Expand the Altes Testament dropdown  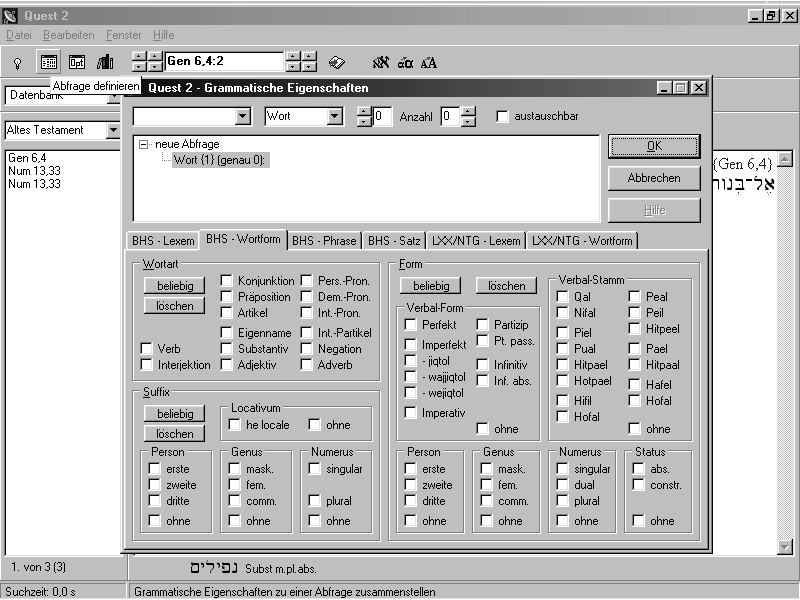pyautogui.click(x=114, y=130)
